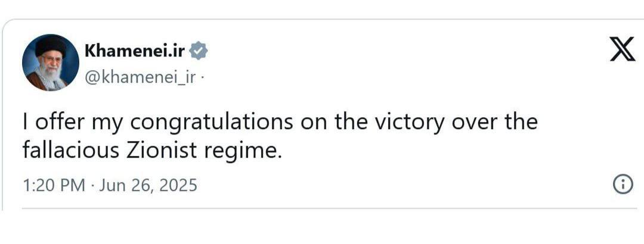
Task: Click the X logo in the tweet corner
Action: [622, 51]
